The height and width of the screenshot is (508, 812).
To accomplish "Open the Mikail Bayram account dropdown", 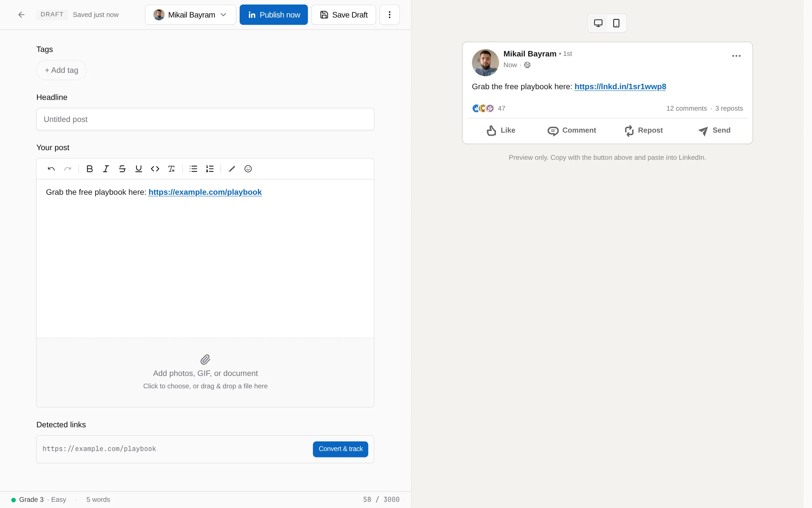I will point(190,15).
